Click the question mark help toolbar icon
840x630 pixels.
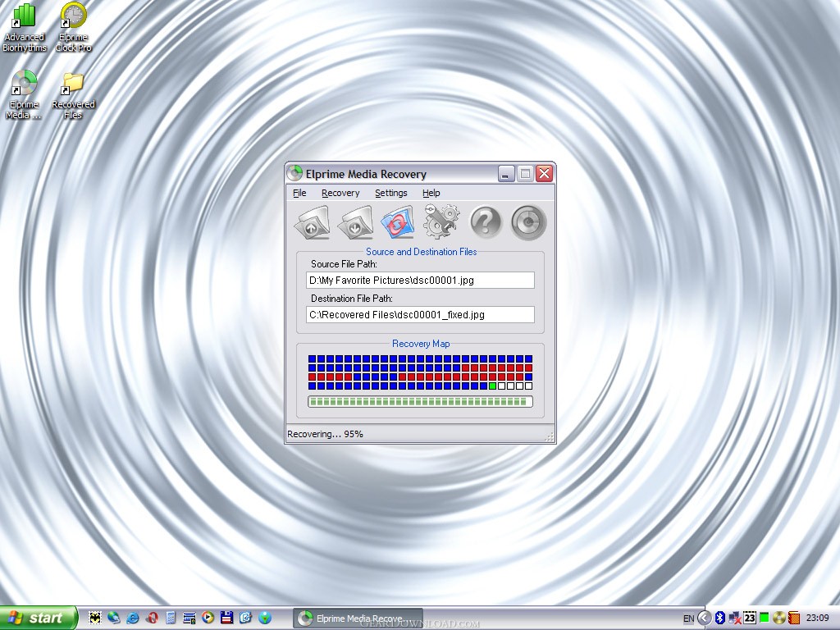pyautogui.click(x=486, y=221)
